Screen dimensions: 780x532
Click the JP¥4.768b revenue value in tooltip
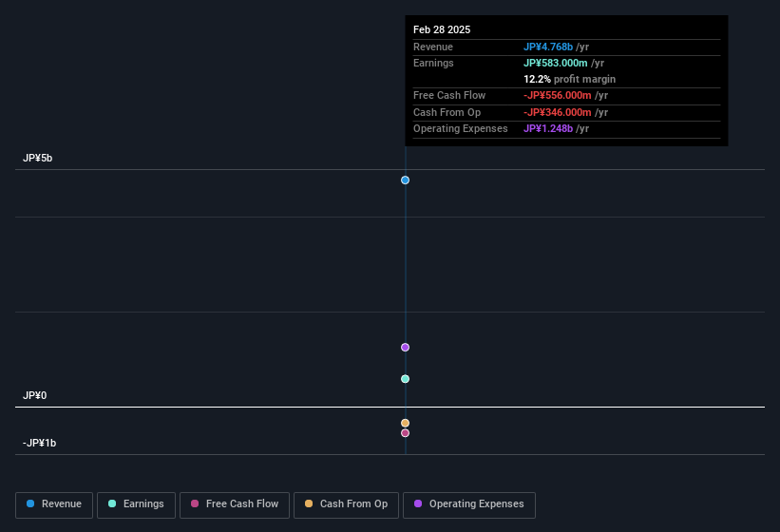(x=548, y=47)
